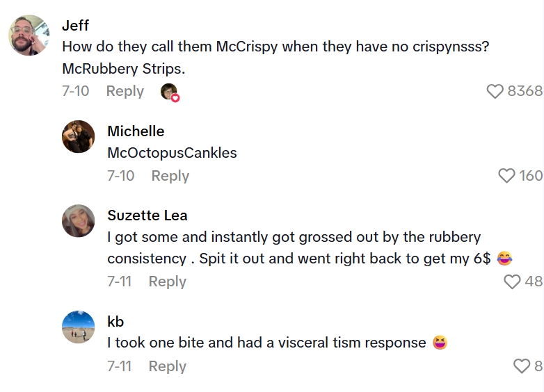View Suzette Lea's avatar
Screen dimensions: 544x392
[x=78, y=221]
